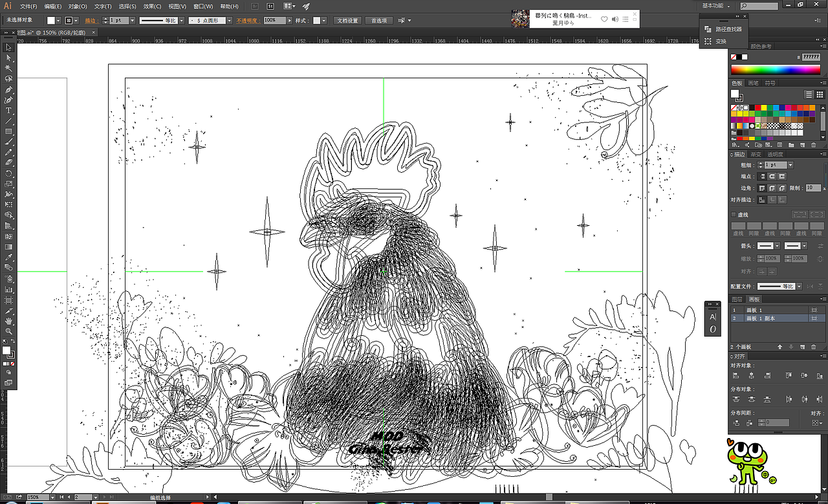The width and height of the screenshot is (828, 504).
Task: Open the fill color dropdown in control bar
Action: click(60, 21)
